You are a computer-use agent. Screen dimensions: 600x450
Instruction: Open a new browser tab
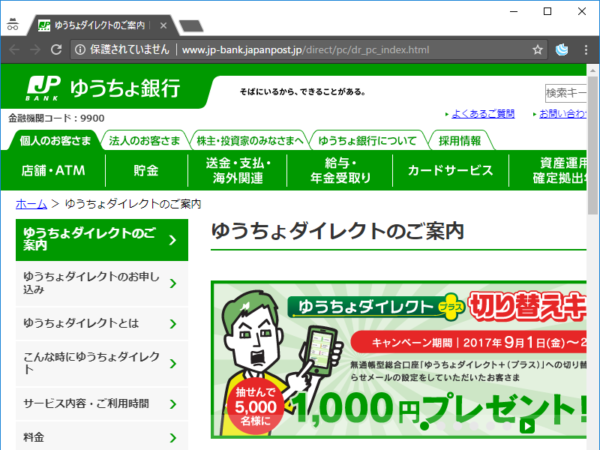192,24
